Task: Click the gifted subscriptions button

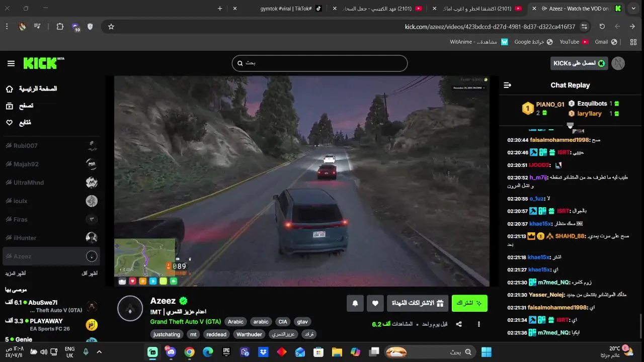Action: [x=418, y=303]
